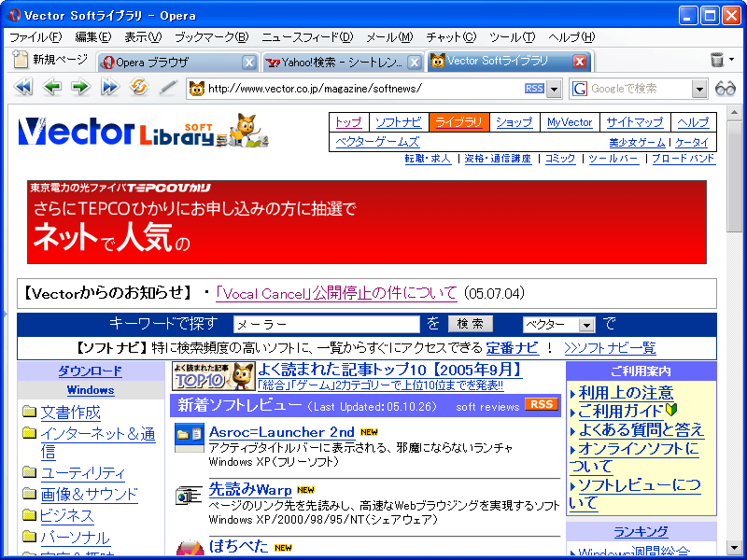The image size is (747, 560).
Task: Close the Vector Softライブラリ tab
Action: 579,62
